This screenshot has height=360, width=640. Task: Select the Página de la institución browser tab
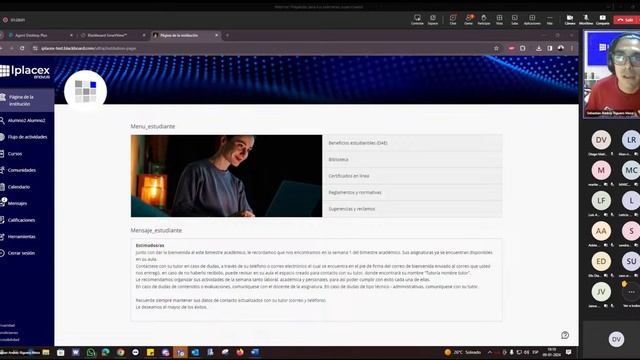[184, 36]
